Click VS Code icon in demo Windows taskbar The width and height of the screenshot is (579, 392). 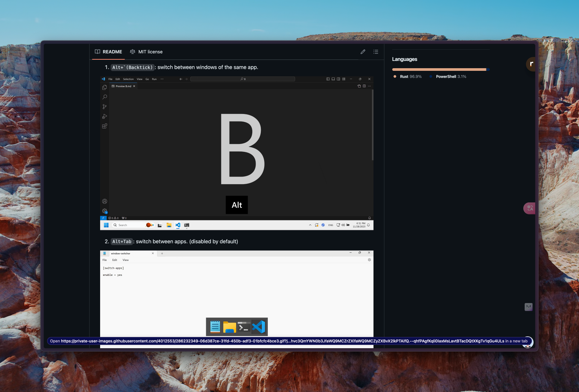[178, 225]
